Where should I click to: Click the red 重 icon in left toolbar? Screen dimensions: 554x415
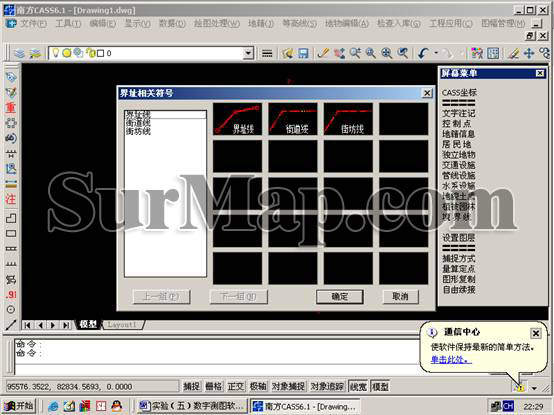tap(11, 107)
